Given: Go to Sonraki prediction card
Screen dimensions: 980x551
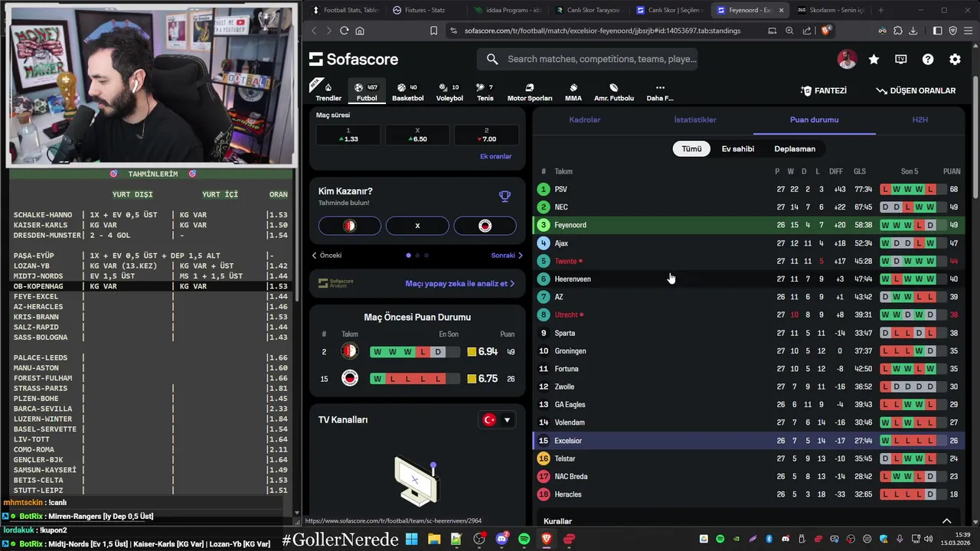Looking at the screenshot, I should tap(507, 256).
